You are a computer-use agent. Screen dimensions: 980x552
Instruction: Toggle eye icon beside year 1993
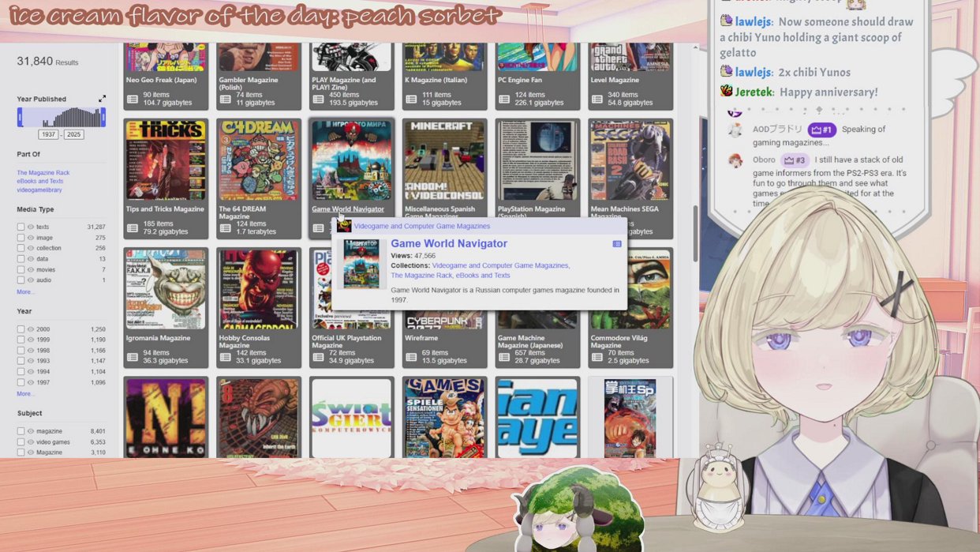click(31, 361)
